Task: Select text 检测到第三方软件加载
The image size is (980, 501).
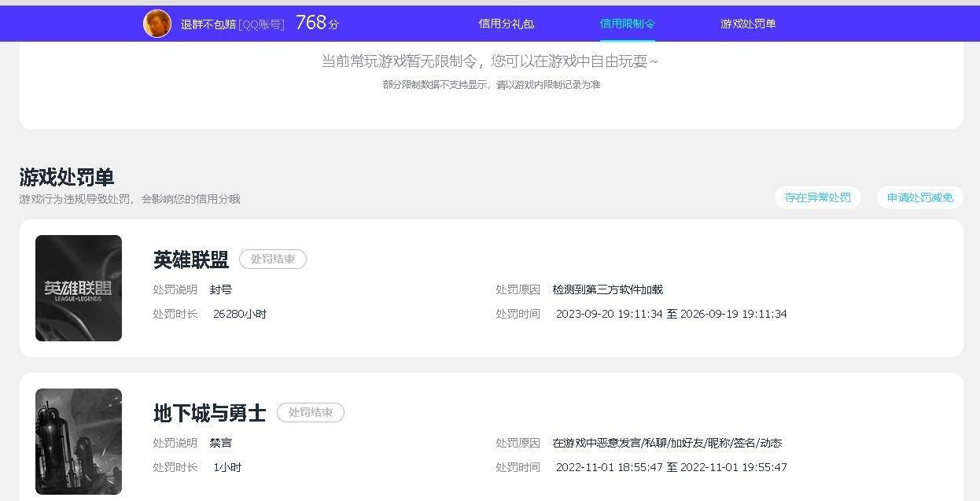Action: point(608,289)
